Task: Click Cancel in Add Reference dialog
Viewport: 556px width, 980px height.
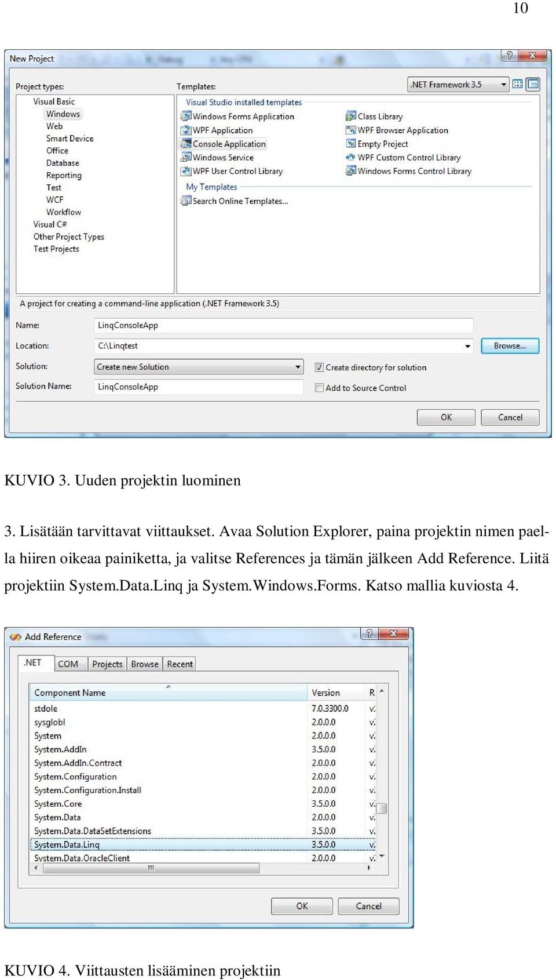Action: tap(368, 906)
